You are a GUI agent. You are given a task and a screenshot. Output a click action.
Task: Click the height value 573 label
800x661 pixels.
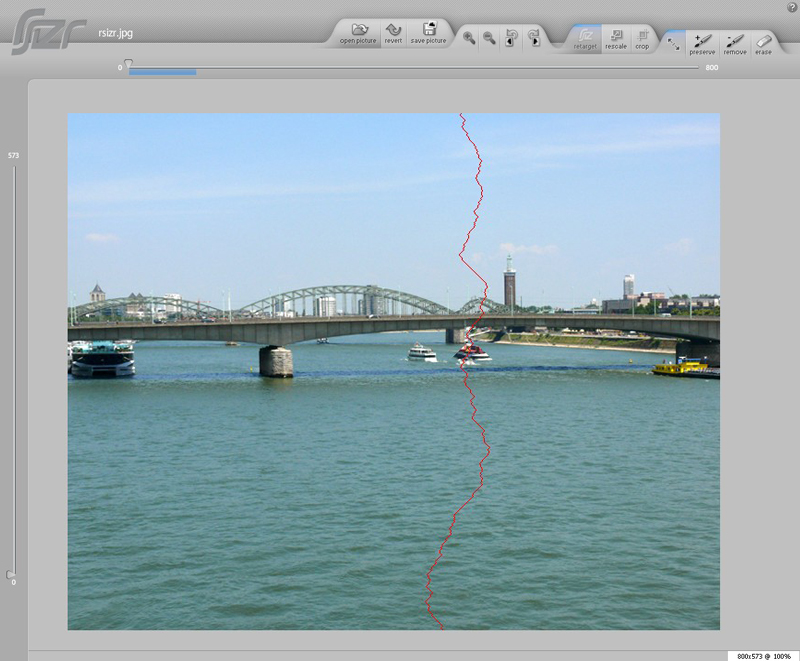pos(13,156)
